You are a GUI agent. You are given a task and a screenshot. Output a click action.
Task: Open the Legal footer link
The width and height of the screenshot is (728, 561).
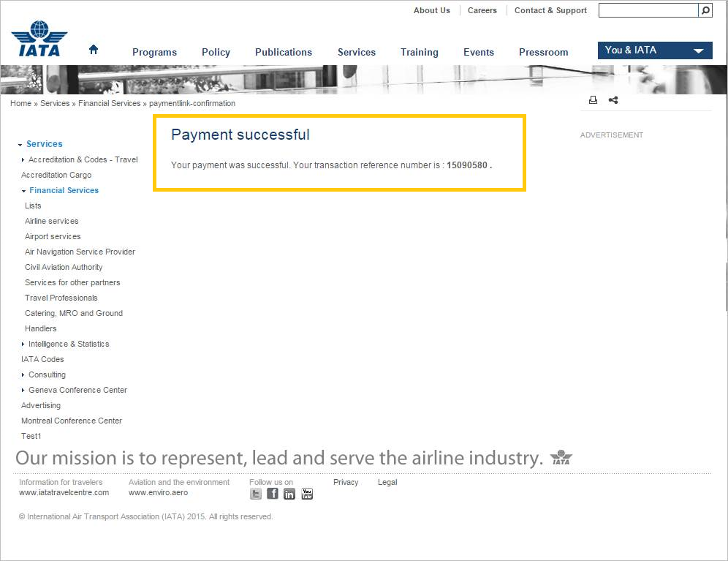click(387, 482)
